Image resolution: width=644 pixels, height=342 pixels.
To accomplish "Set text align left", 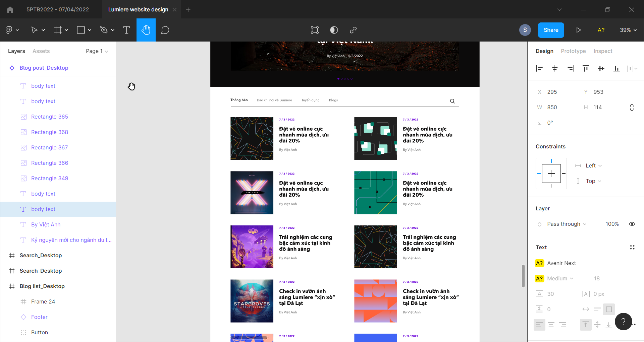I will click(x=539, y=325).
